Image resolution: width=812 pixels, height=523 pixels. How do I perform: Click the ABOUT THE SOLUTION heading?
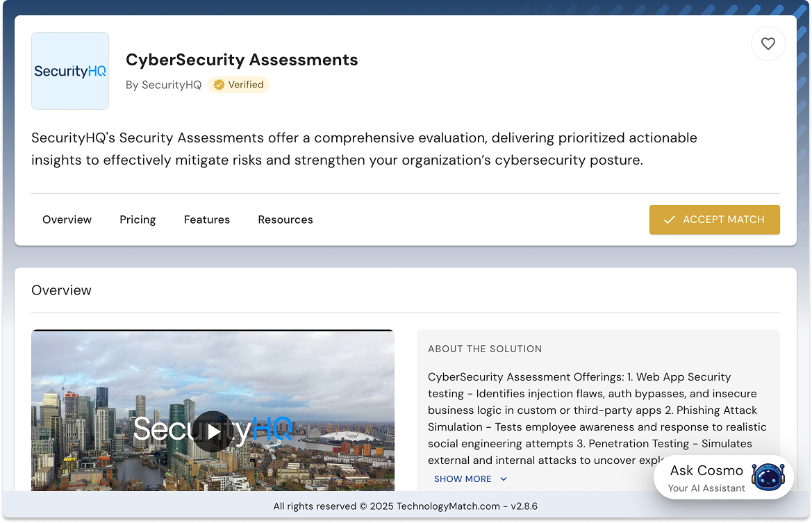(485, 349)
